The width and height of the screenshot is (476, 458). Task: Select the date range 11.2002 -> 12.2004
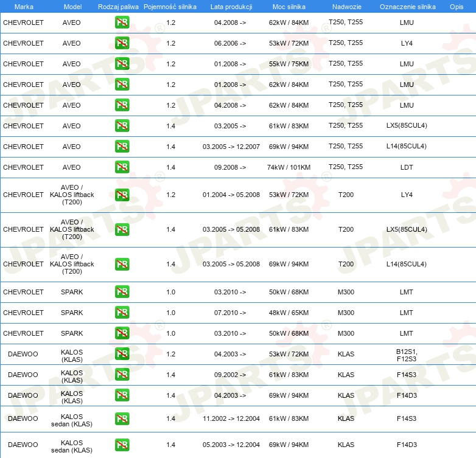(231, 418)
